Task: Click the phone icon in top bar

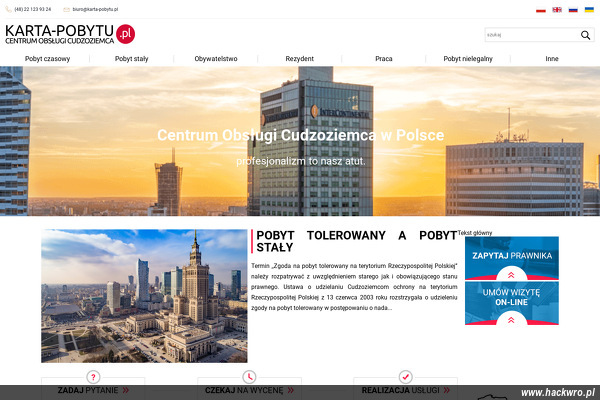Action: (8, 9)
